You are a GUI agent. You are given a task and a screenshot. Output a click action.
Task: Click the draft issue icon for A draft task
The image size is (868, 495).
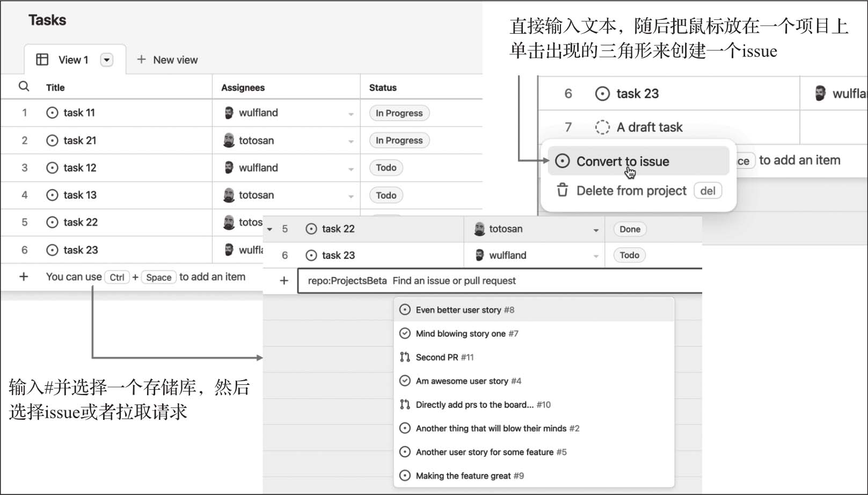[602, 127]
